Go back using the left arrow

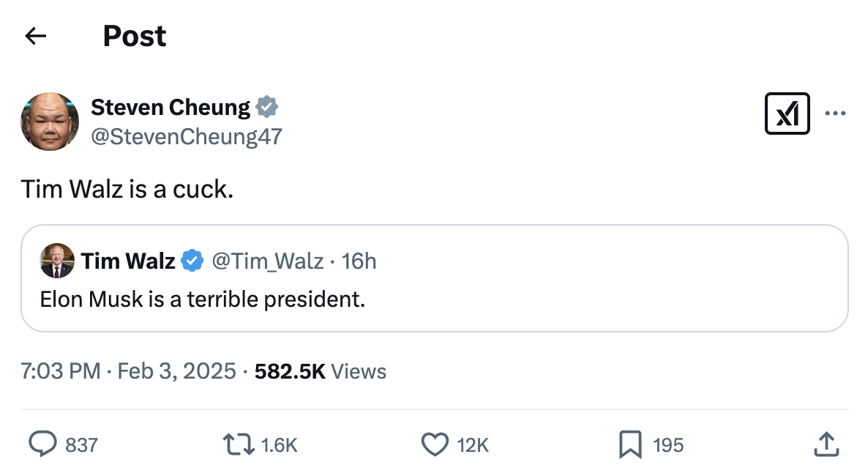pos(35,36)
